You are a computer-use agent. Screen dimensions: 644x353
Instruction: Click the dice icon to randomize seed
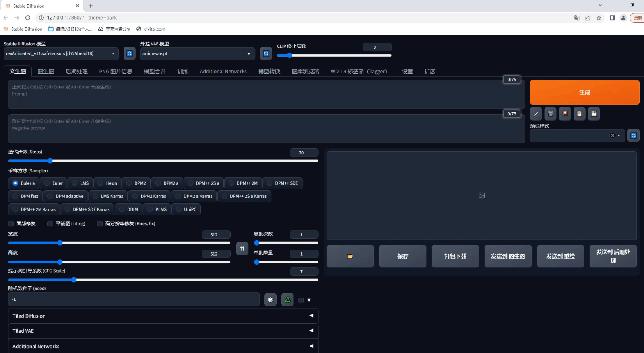[x=270, y=300]
